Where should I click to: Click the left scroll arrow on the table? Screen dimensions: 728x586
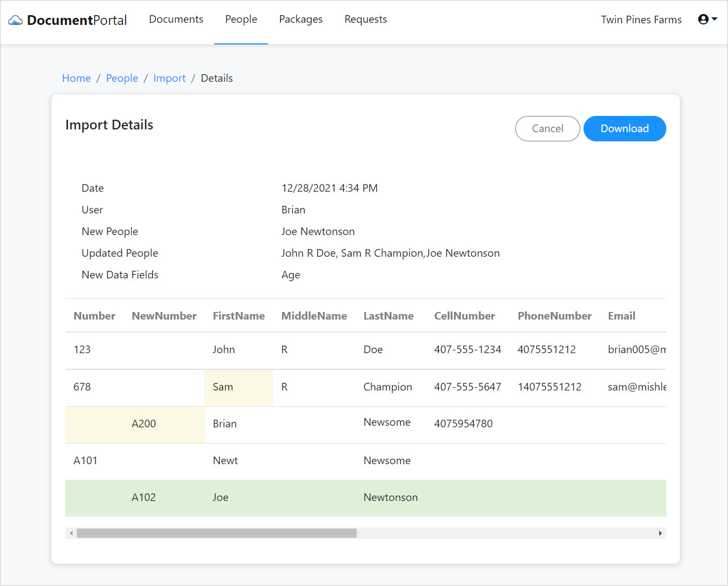(x=71, y=533)
